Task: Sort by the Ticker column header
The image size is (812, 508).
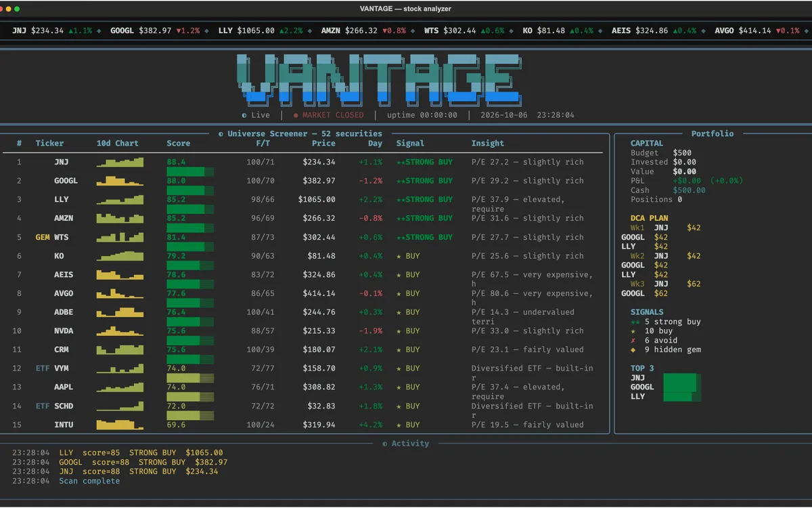Action: click(x=50, y=144)
